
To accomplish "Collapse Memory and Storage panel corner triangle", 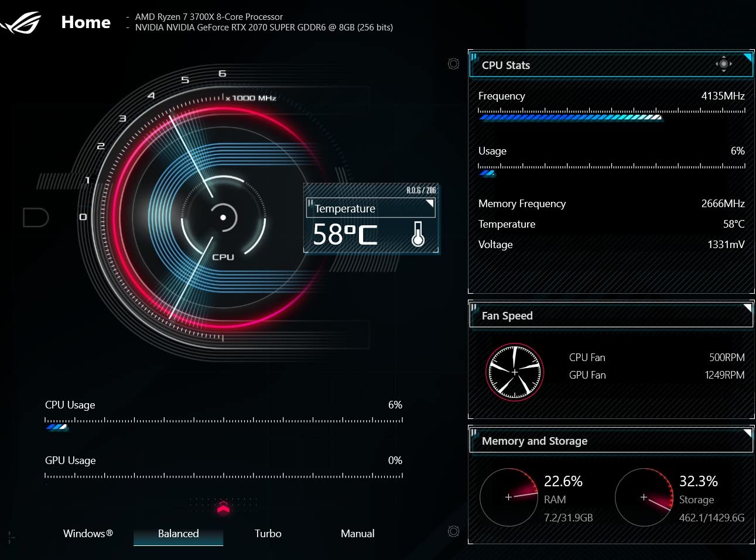I will (x=747, y=433).
